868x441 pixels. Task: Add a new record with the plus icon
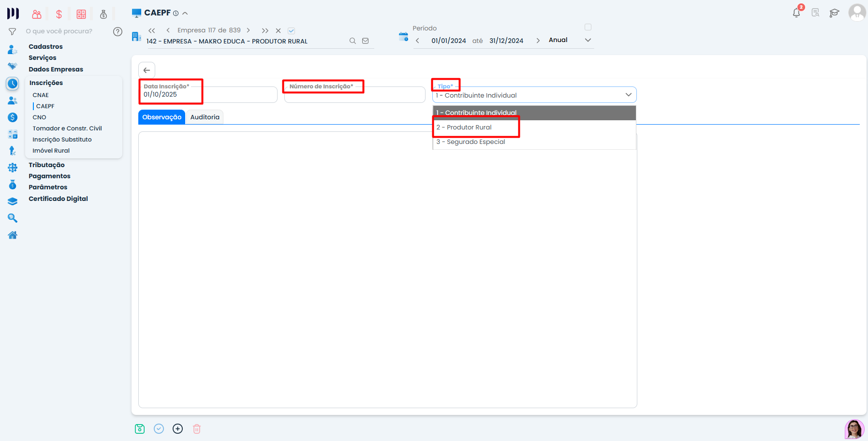coord(178,429)
